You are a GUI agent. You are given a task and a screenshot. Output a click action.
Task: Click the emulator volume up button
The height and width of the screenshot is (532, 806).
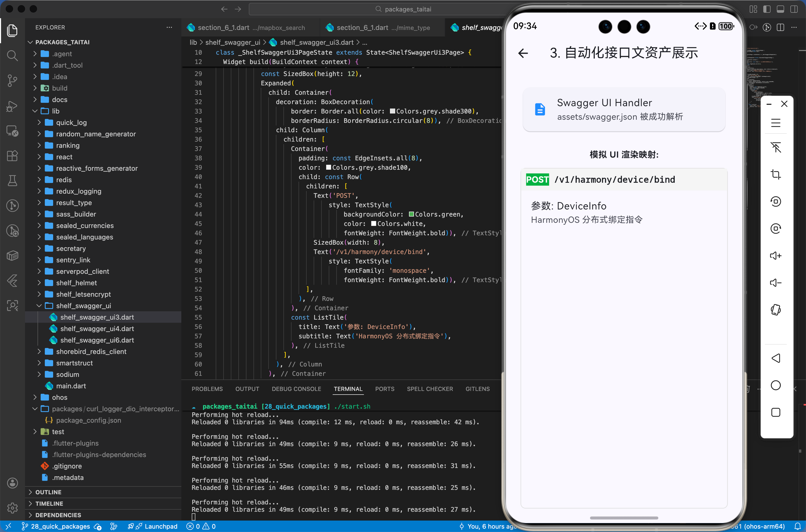click(x=776, y=256)
